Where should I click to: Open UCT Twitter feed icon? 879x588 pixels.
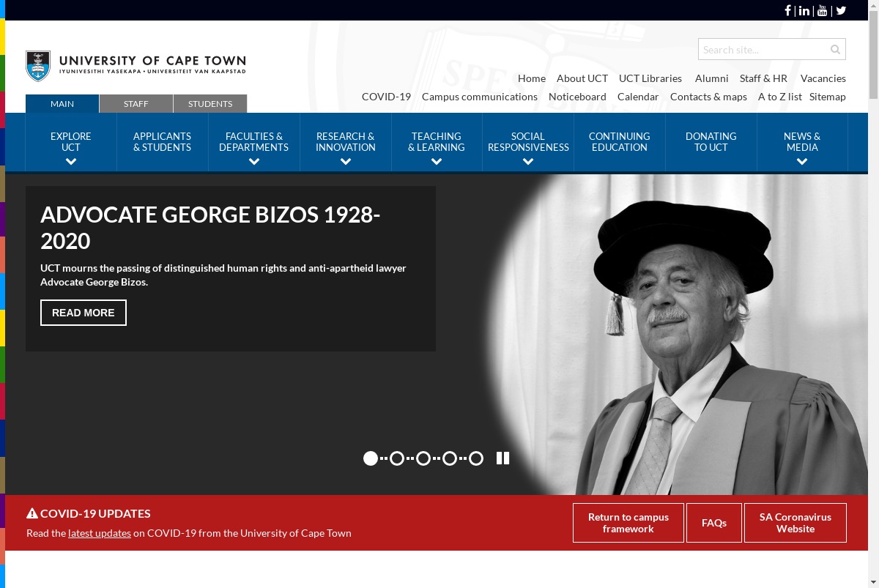841,10
